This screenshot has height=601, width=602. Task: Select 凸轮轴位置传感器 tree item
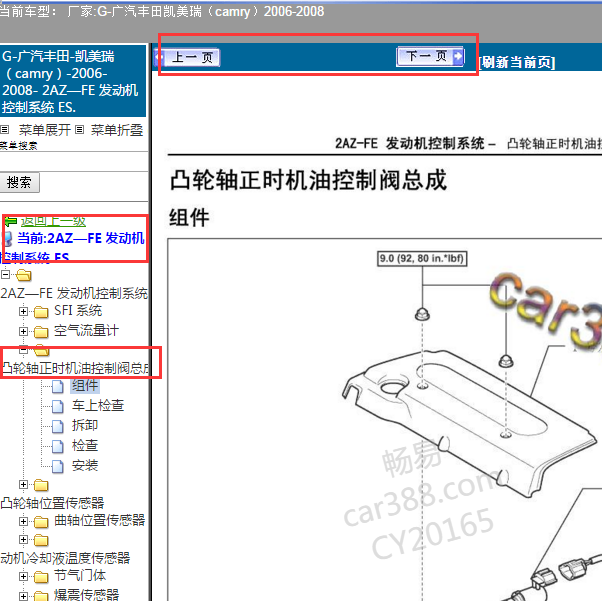[52, 503]
